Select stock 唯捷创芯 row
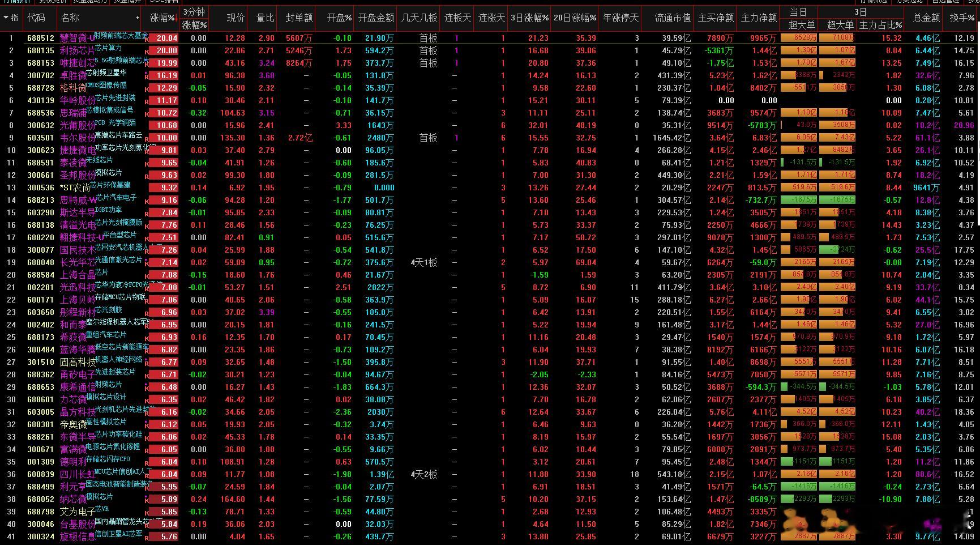The width and height of the screenshot is (980, 545). [78, 63]
